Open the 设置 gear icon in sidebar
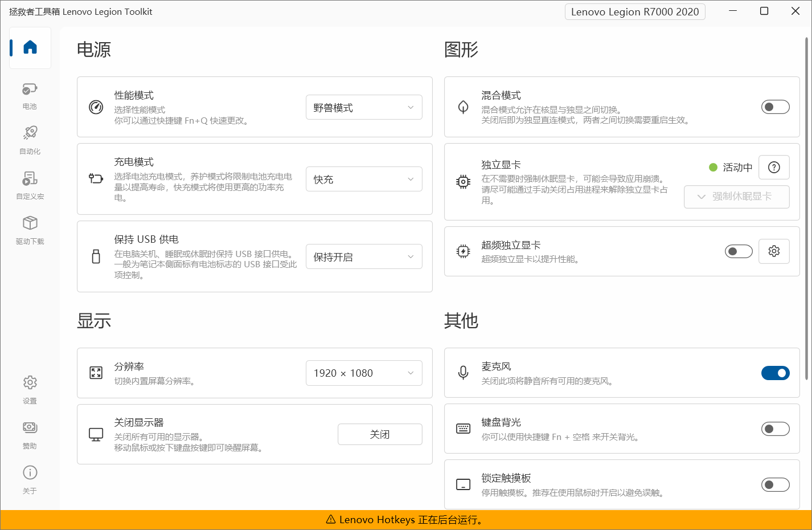Screen dimensions: 812x530 (x=30, y=382)
